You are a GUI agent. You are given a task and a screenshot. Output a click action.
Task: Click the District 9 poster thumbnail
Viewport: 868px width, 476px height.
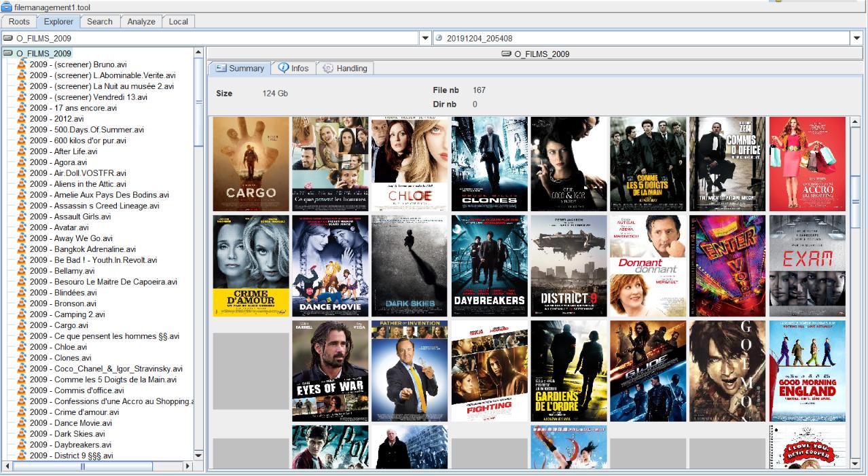(x=568, y=266)
